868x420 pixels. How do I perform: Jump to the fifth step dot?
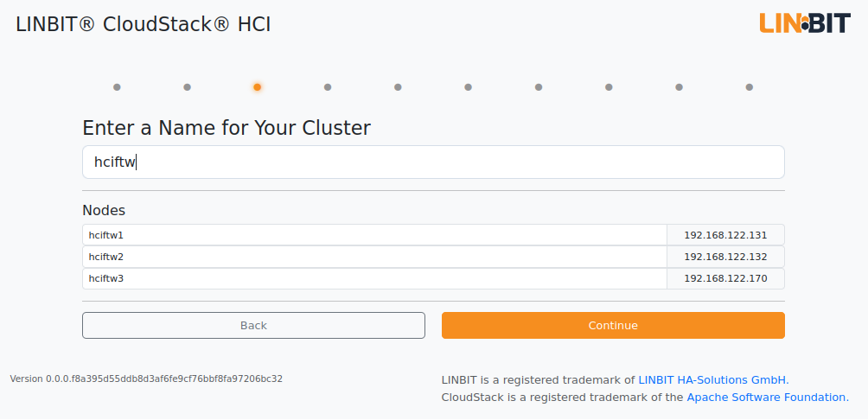pyautogui.click(x=398, y=87)
